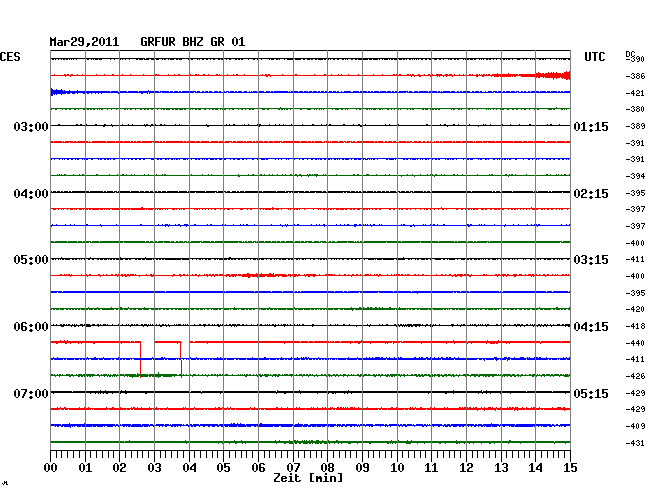Click the DC offset value "-409"

click(635, 426)
